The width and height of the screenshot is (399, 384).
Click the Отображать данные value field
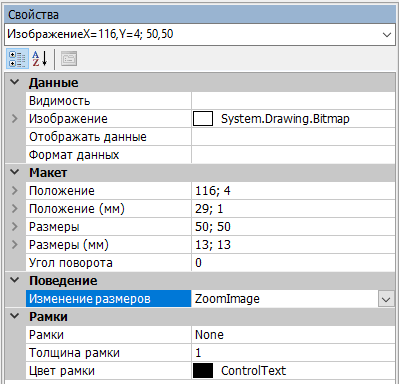[293, 137]
